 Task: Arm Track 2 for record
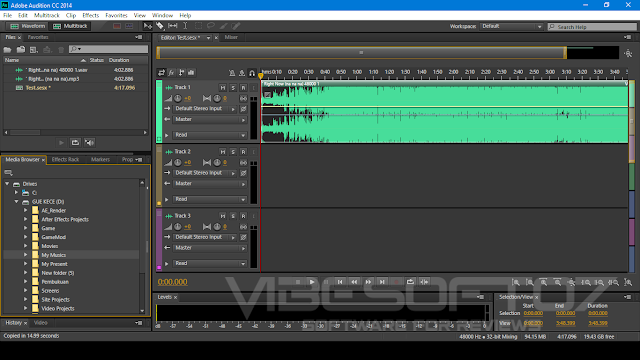tap(243, 152)
